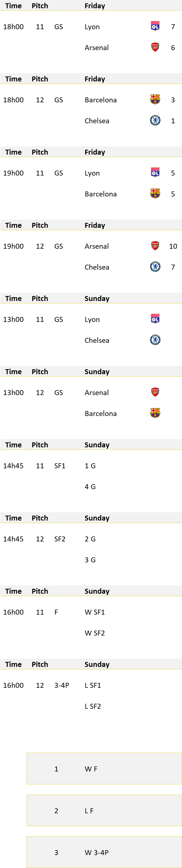This screenshot has height=868, width=182.
Task: Click Barcelona crest in Friday 18h00 pitch 12 match
Action: tap(155, 99)
